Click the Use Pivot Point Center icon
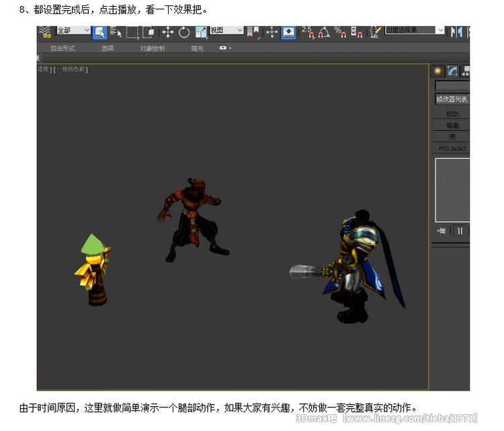This screenshot has width=504, height=431. coord(253,32)
